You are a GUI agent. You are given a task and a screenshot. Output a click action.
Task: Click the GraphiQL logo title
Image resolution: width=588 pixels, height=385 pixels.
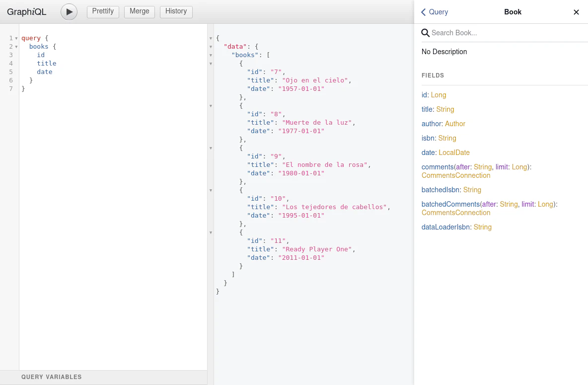coord(27,12)
